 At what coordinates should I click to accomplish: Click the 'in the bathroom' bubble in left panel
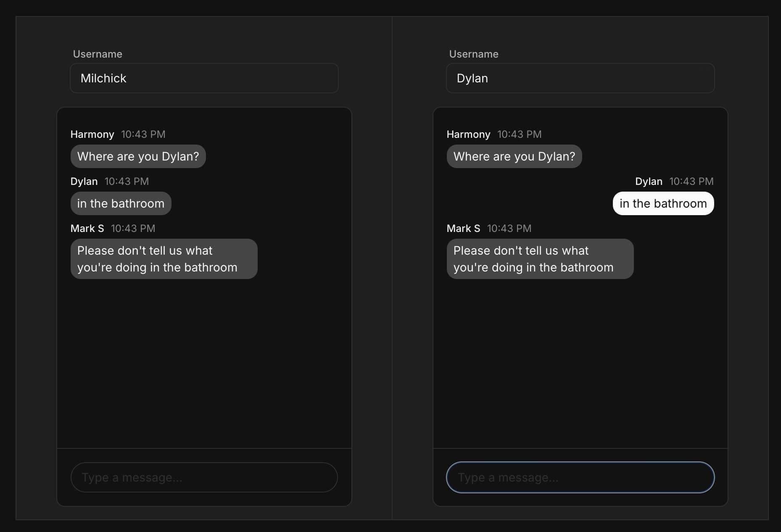point(121,203)
